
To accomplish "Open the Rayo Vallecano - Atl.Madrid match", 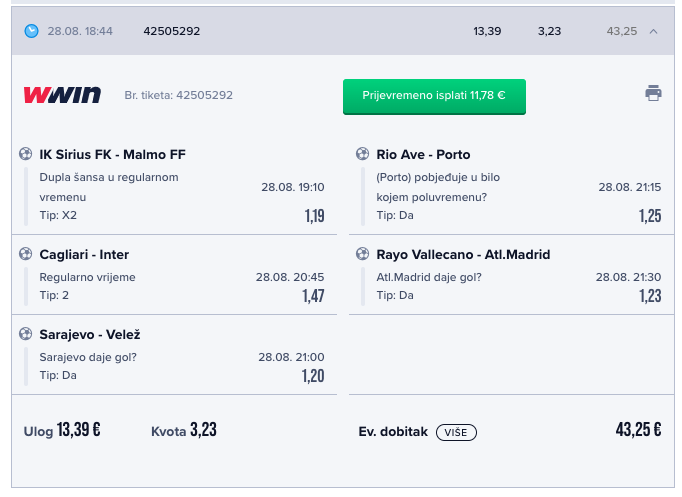I will coord(463,254).
